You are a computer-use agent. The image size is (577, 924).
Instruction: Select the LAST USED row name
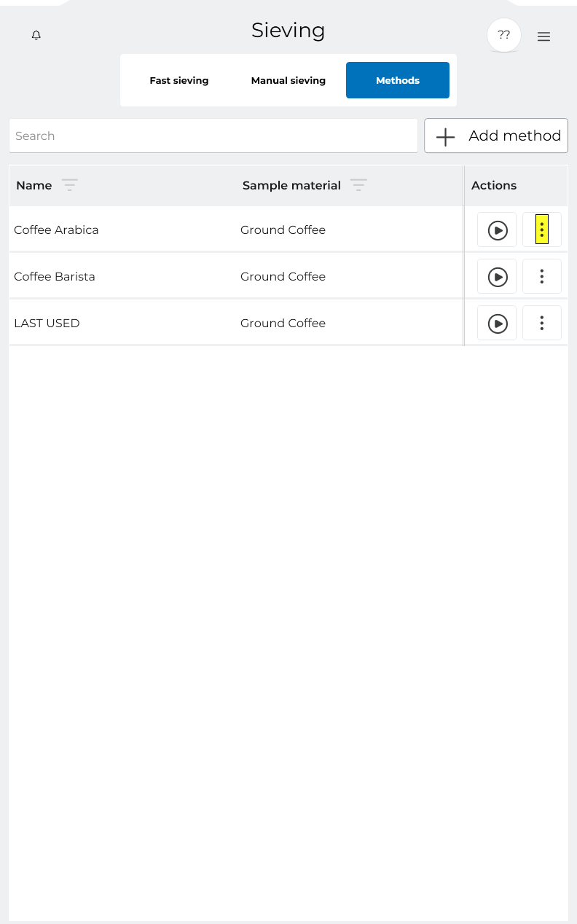[x=47, y=324]
